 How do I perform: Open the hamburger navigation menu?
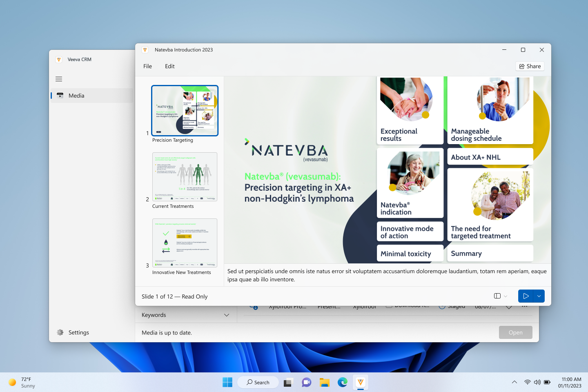(x=59, y=79)
